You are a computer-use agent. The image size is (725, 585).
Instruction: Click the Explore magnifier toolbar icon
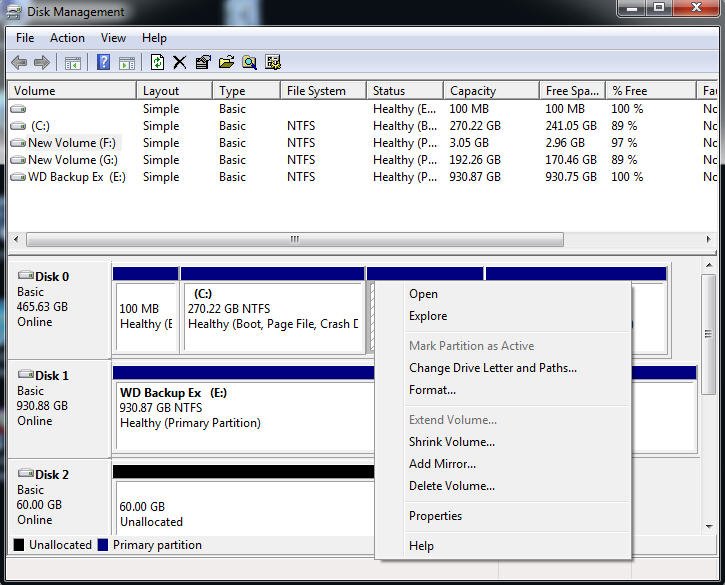pos(249,62)
